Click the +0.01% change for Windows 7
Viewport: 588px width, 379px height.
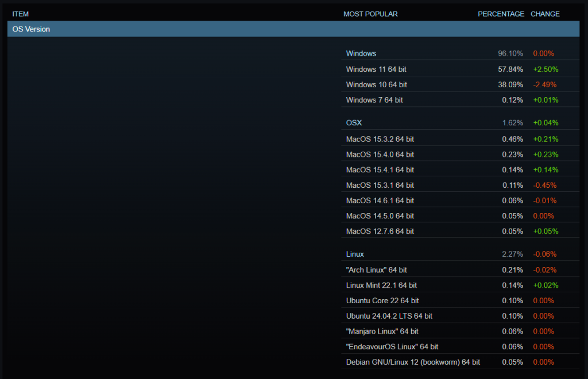point(546,100)
